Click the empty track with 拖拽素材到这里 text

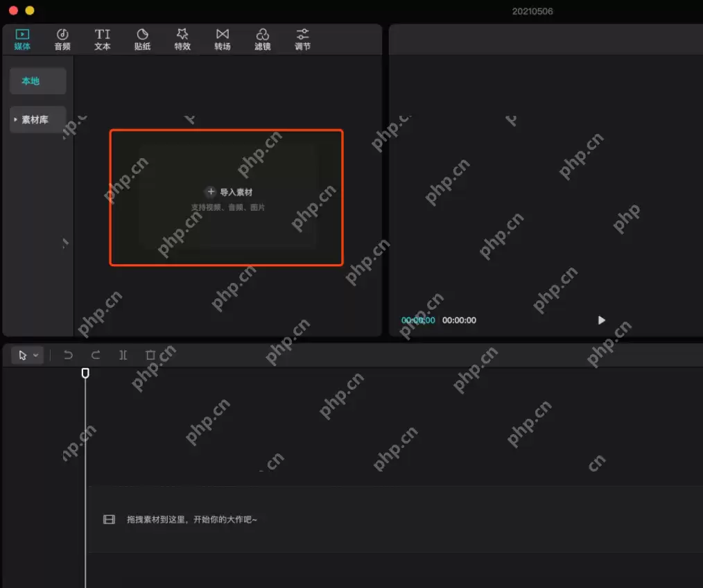395,519
